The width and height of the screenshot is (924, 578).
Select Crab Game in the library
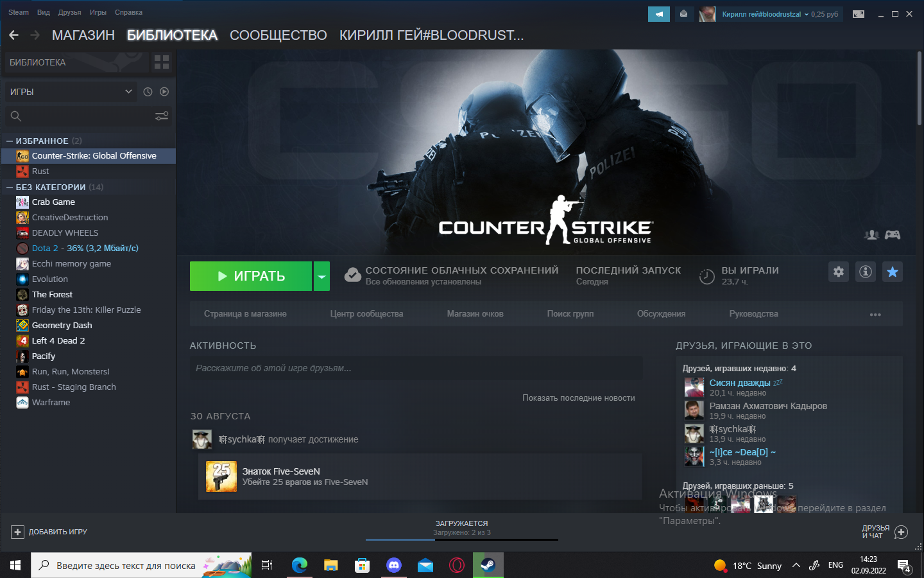coord(88,202)
